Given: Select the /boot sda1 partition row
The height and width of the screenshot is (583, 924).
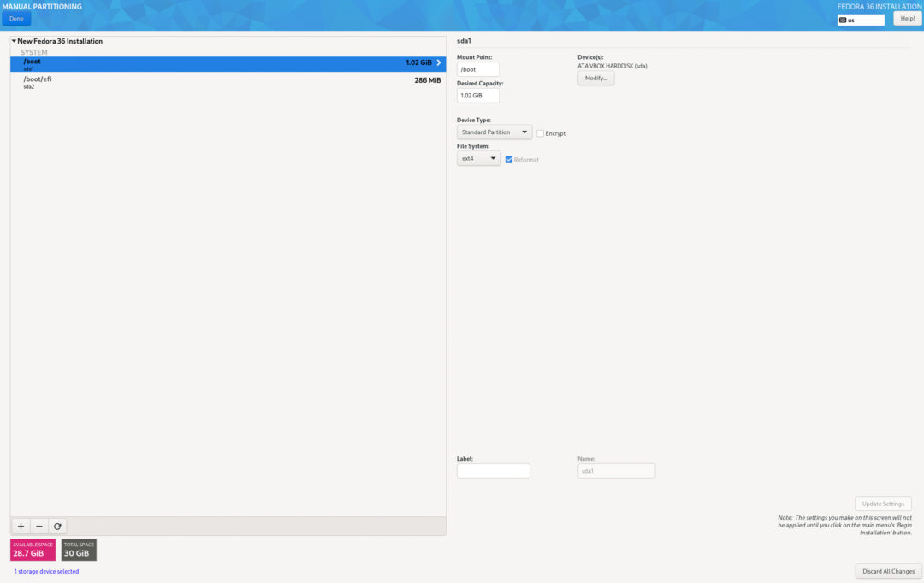Looking at the screenshot, I should click(x=228, y=64).
